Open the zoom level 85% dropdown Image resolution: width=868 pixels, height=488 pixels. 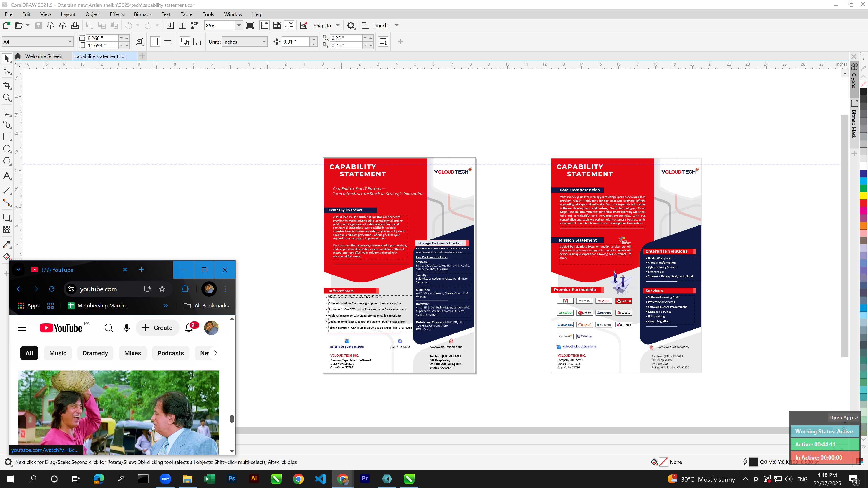pyautogui.click(x=238, y=26)
